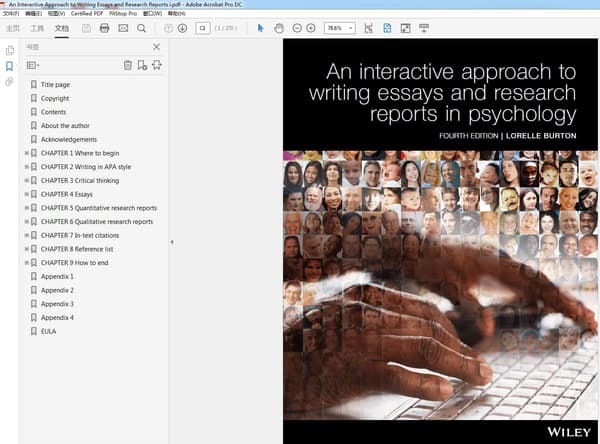The image size is (600, 444).
Task: Switch to the tools tab, second toolbar tab
Action: [x=37, y=28]
